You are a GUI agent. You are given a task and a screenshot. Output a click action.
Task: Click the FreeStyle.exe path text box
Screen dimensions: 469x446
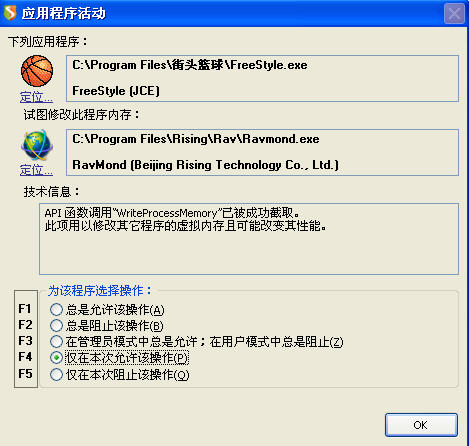(262, 78)
